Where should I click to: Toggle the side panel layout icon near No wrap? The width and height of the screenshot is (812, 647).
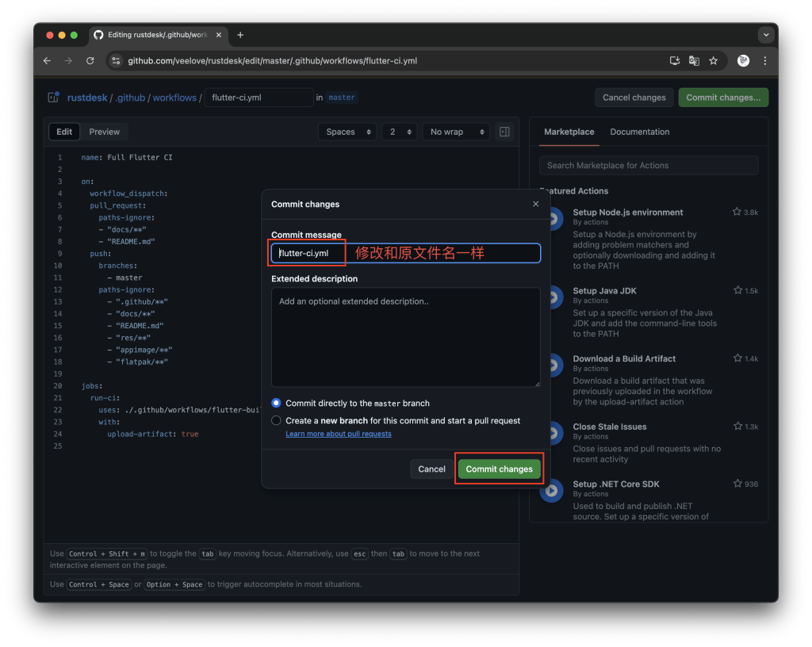click(x=504, y=132)
